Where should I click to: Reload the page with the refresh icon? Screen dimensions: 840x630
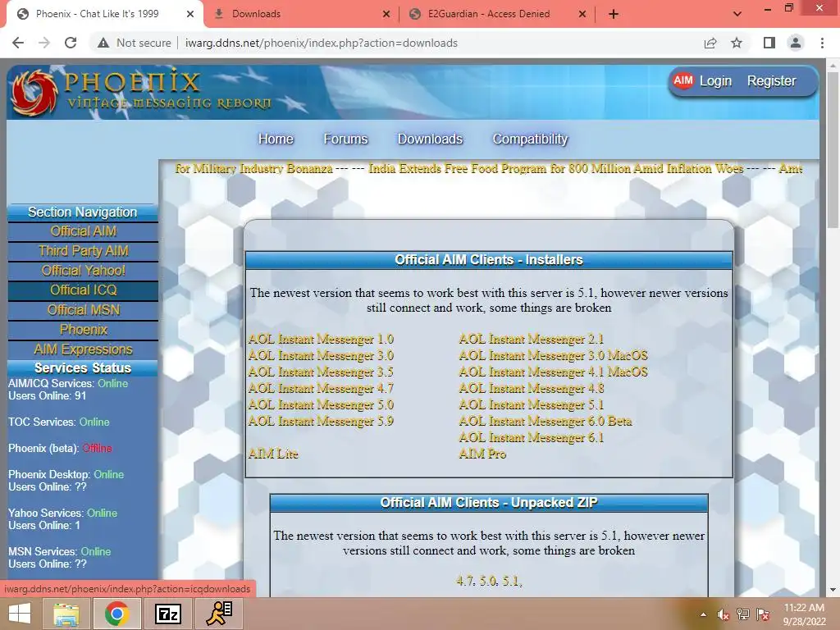(x=71, y=43)
